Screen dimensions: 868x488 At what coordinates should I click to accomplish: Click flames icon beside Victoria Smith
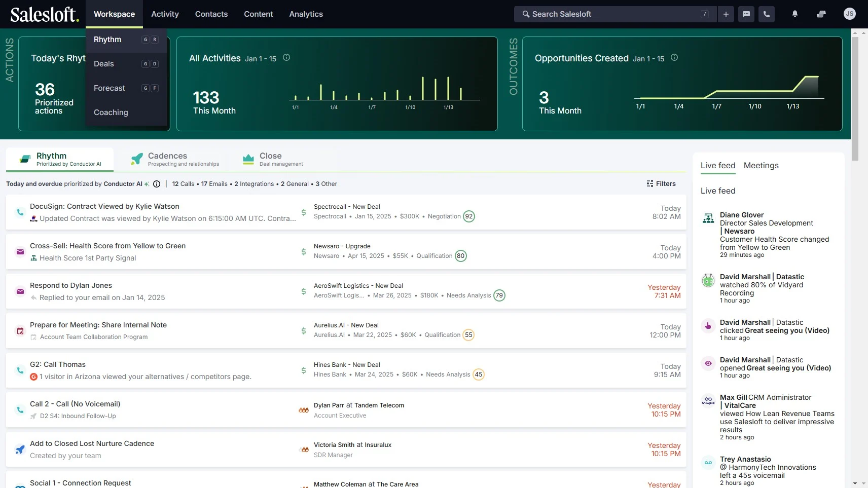(x=305, y=449)
